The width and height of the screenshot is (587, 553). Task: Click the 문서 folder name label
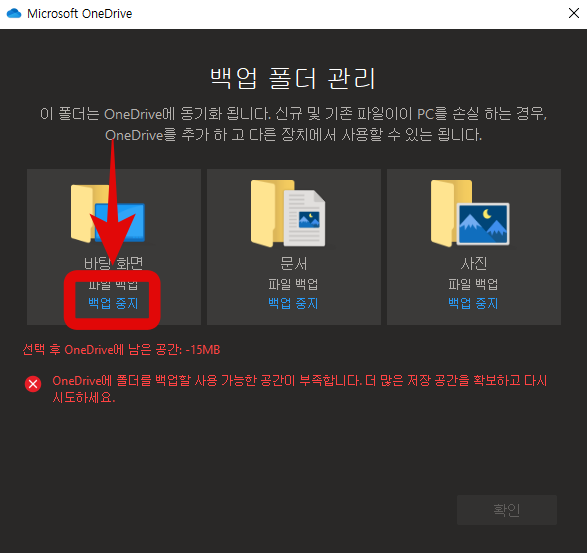[293, 264]
